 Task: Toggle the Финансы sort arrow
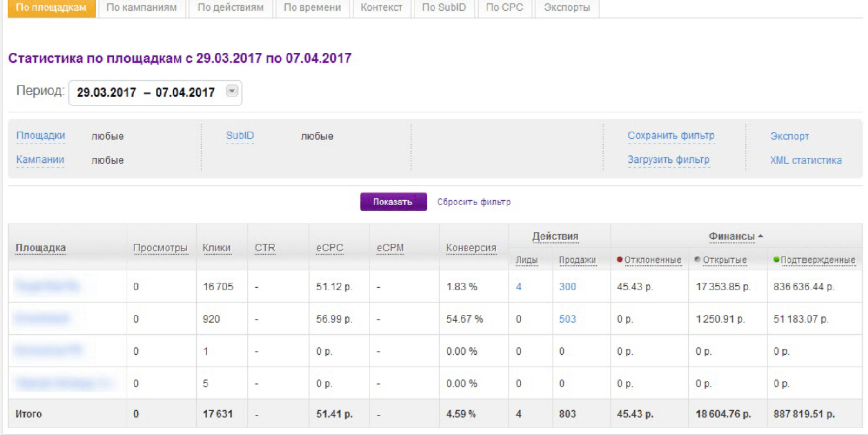point(761,236)
